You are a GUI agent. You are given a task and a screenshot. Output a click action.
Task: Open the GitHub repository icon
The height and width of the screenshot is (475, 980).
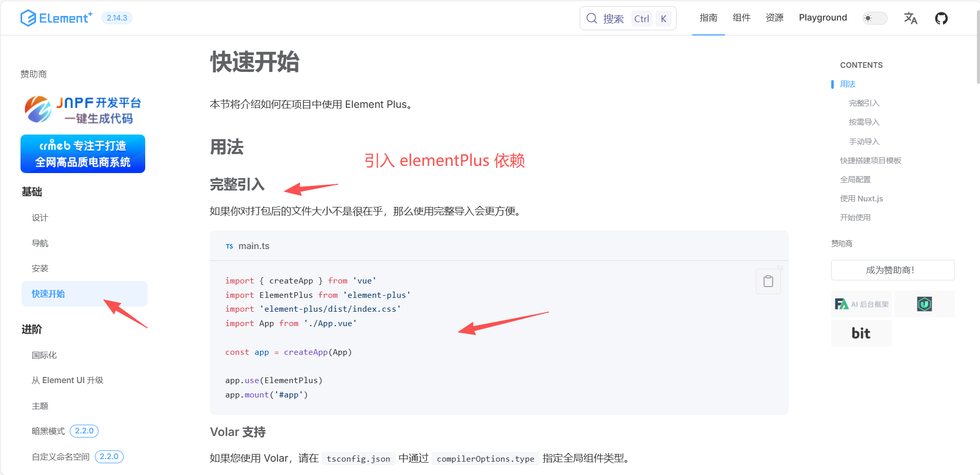click(941, 18)
